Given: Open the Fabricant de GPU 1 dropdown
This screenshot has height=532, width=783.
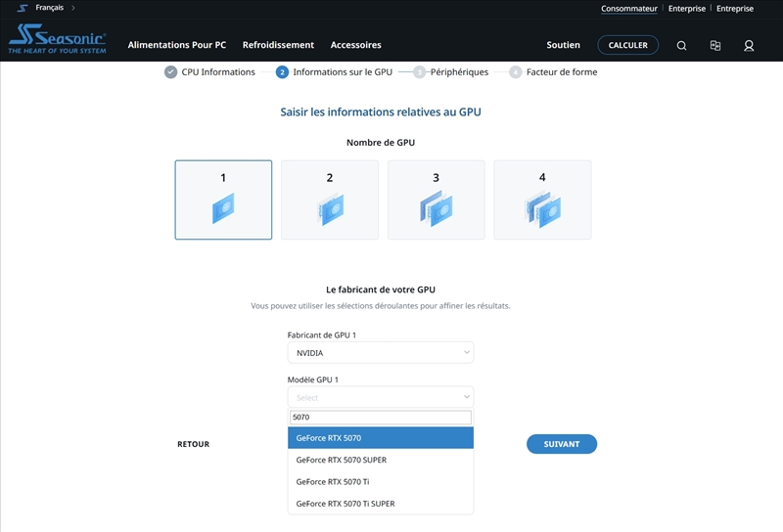Looking at the screenshot, I should (380, 352).
